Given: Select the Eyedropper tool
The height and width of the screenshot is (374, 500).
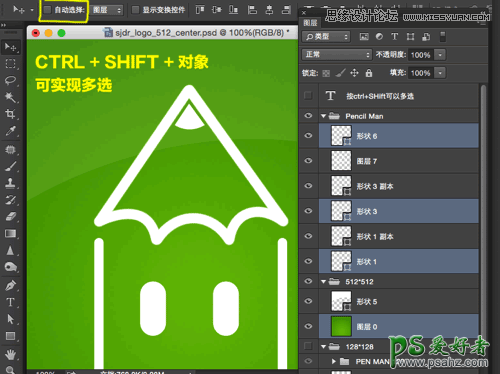Looking at the screenshot, I should [x=10, y=131].
